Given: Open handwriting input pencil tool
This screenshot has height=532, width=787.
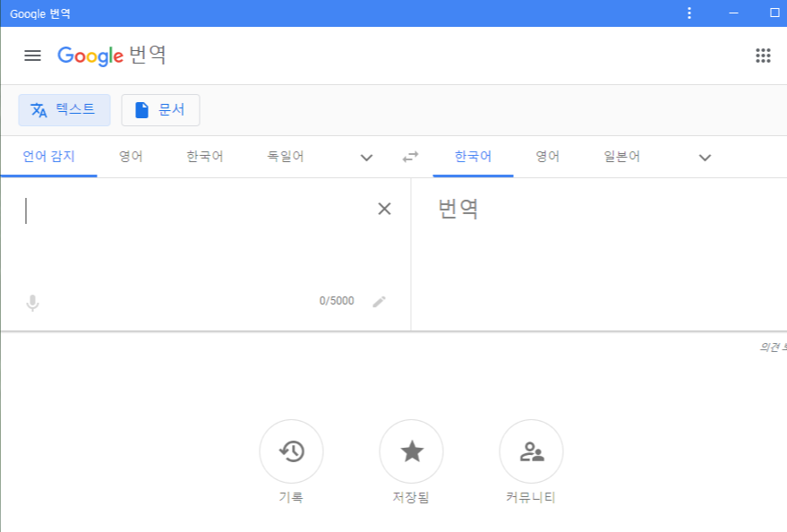Looking at the screenshot, I should [379, 301].
